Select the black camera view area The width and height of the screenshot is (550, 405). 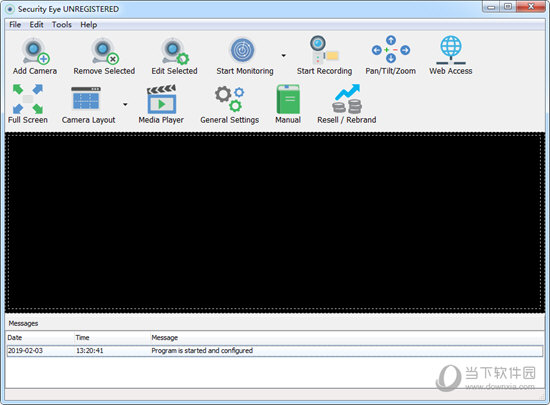275,222
